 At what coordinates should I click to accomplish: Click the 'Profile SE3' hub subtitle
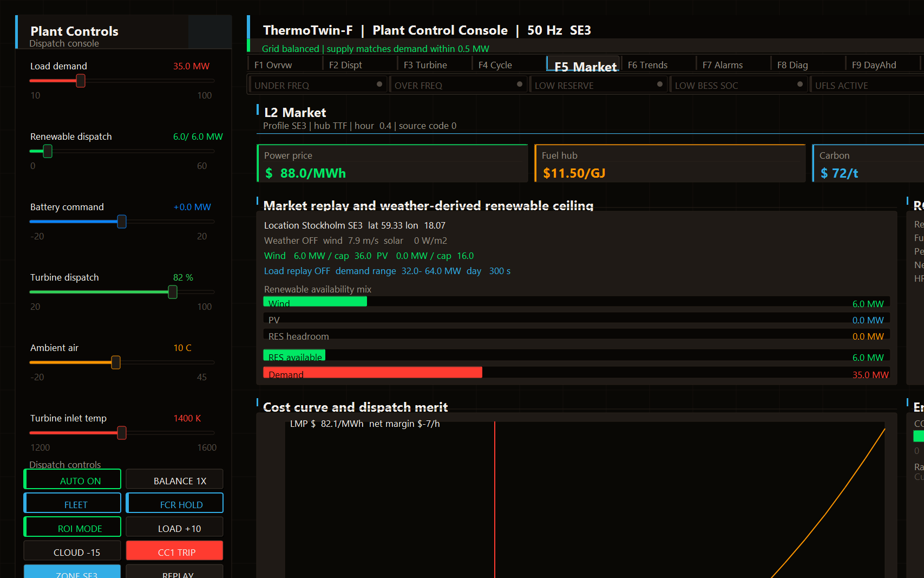pos(359,126)
